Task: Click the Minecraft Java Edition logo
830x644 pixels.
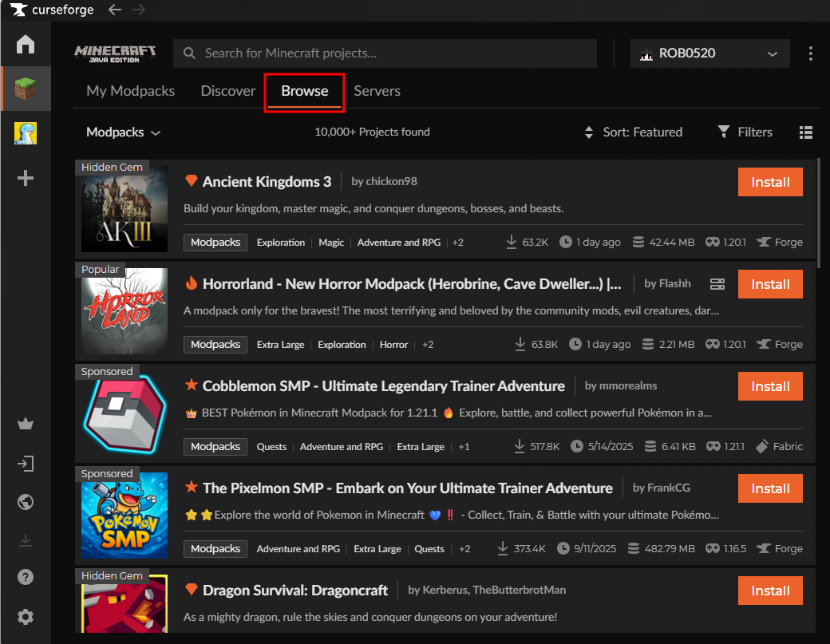Action: point(115,53)
